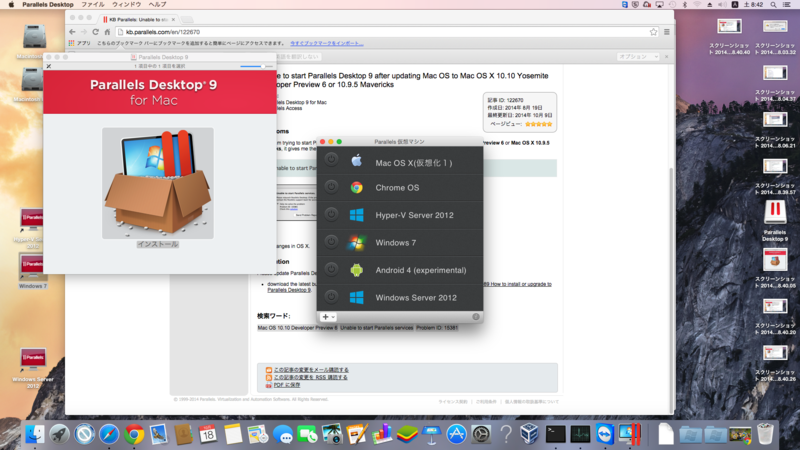Click the Chrome back arrow

pyautogui.click(x=72, y=32)
